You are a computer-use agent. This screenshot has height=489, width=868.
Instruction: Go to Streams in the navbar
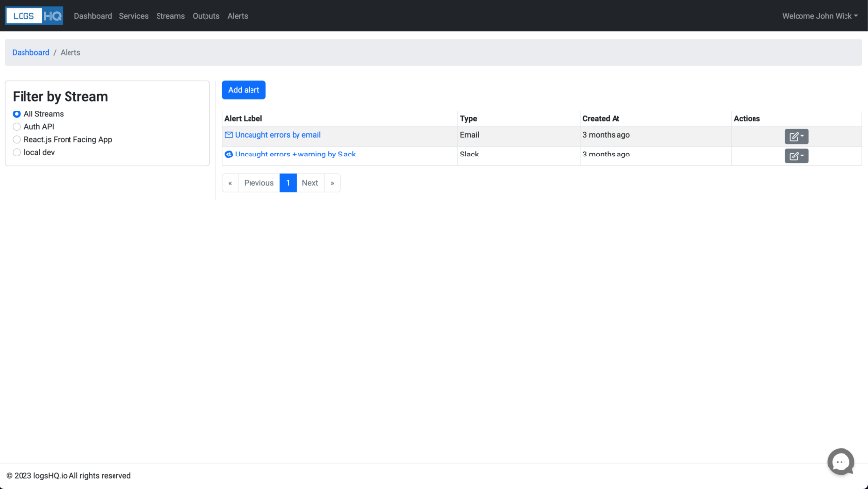[170, 16]
